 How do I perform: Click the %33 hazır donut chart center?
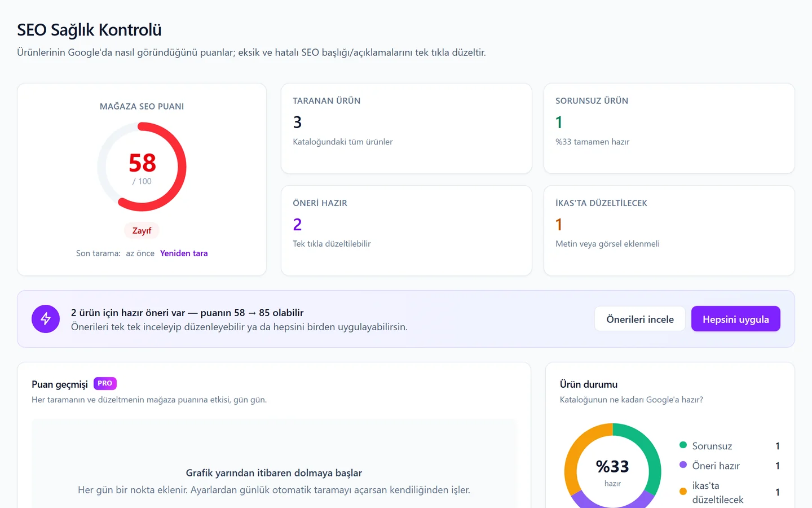(612, 471)
